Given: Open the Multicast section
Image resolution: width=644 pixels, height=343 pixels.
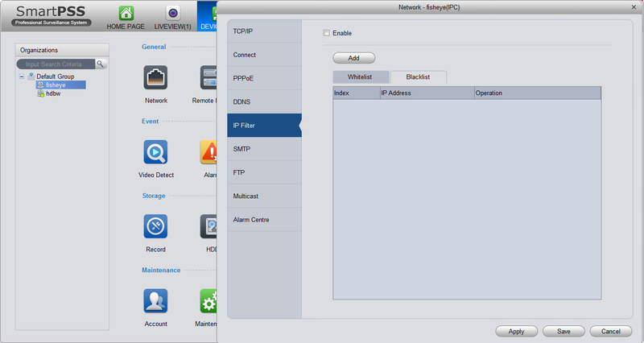Looking at the screenshot, I should 264,196.
